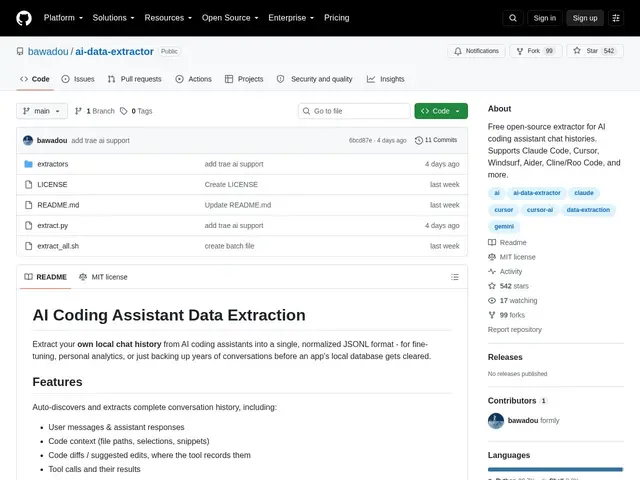Open the main branch selector dropdown
Viewport: 640px width, 480px height.
[42, 111]
